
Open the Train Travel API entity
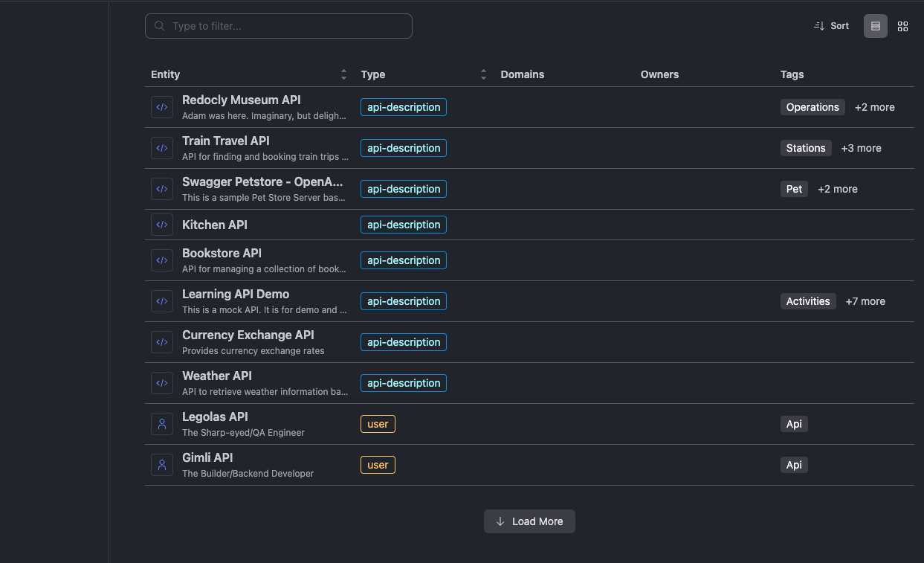tap(226, 141)
